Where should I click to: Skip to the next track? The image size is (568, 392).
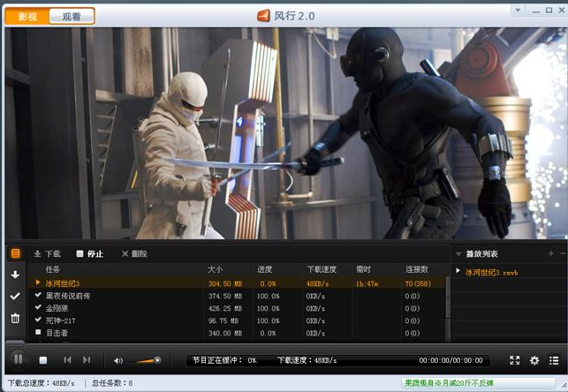tap(87, 360)
